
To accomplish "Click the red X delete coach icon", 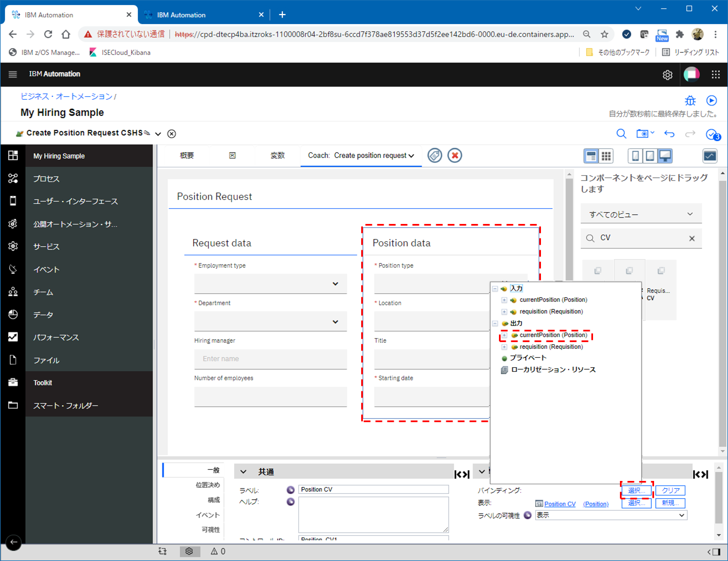I will click(x=455, y=156).
